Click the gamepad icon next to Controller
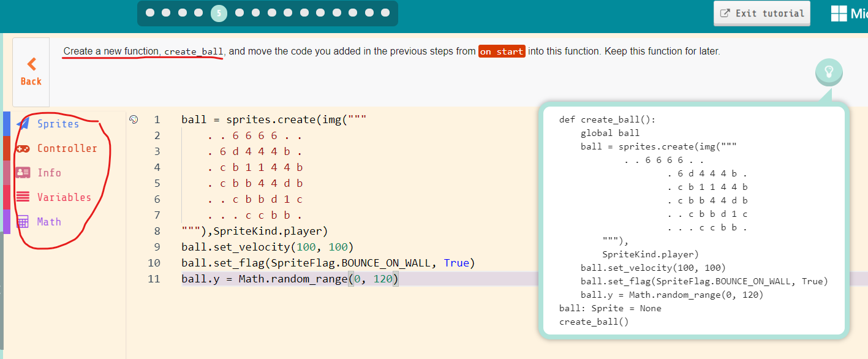The image size is (868, 359). pyautogui.click(x=24, y=148)
